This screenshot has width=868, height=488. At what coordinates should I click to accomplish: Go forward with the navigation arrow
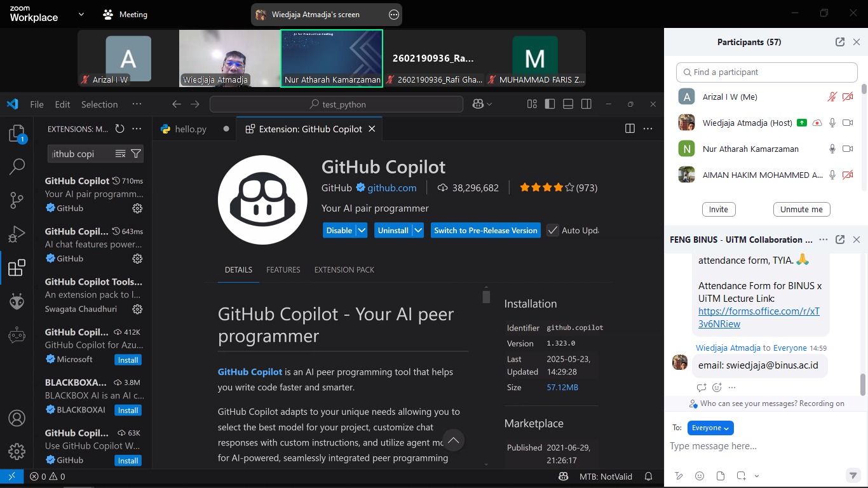pyautogui.click(x=195, y=104)
